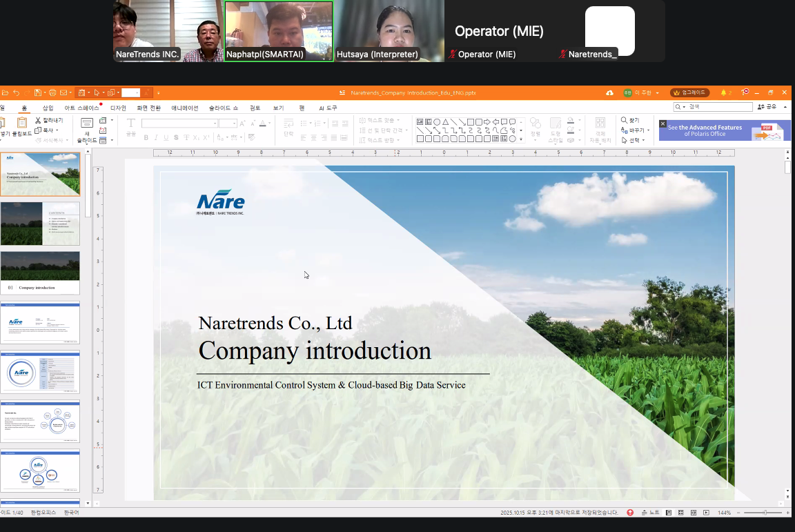
Task: Click the 업그레이드 (Upgrade) button
Action: tap(690, 92)
